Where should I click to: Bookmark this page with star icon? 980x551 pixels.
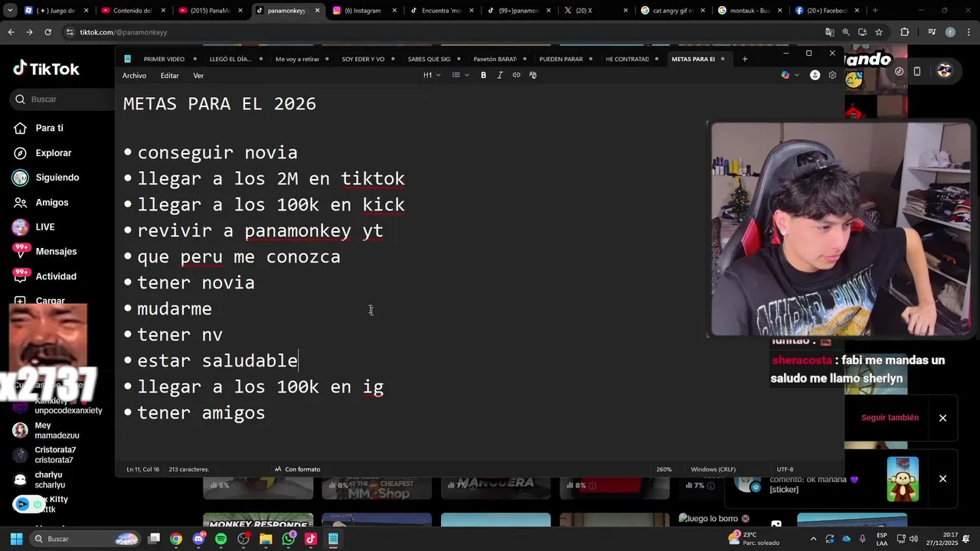[x=879, y=32]
